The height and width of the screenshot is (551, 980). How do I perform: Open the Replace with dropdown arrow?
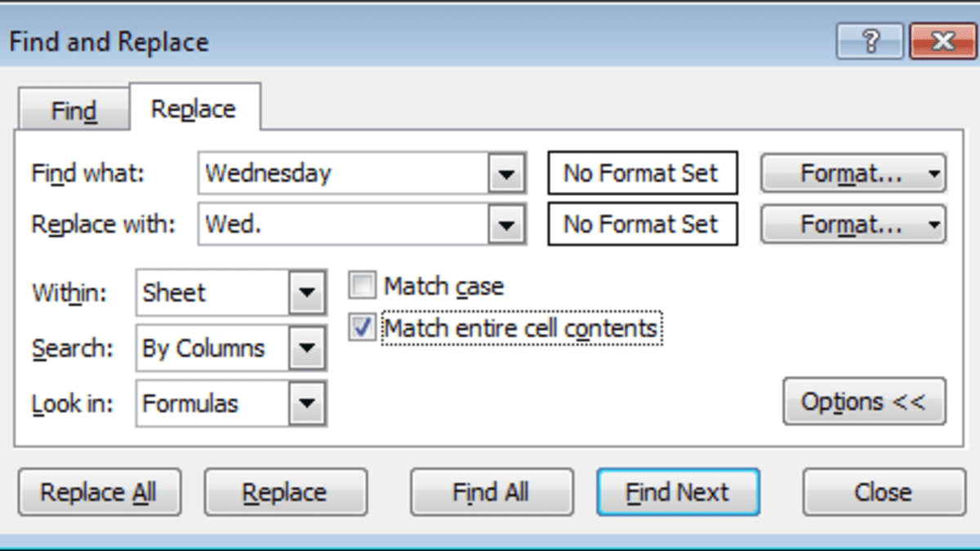click(508, 224)
